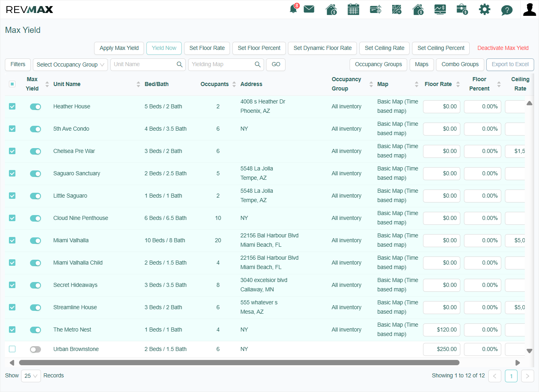This screenshot has height=392, width=539.
Task: Click the table's scroll-down arrow
Action: pos(529,351)
